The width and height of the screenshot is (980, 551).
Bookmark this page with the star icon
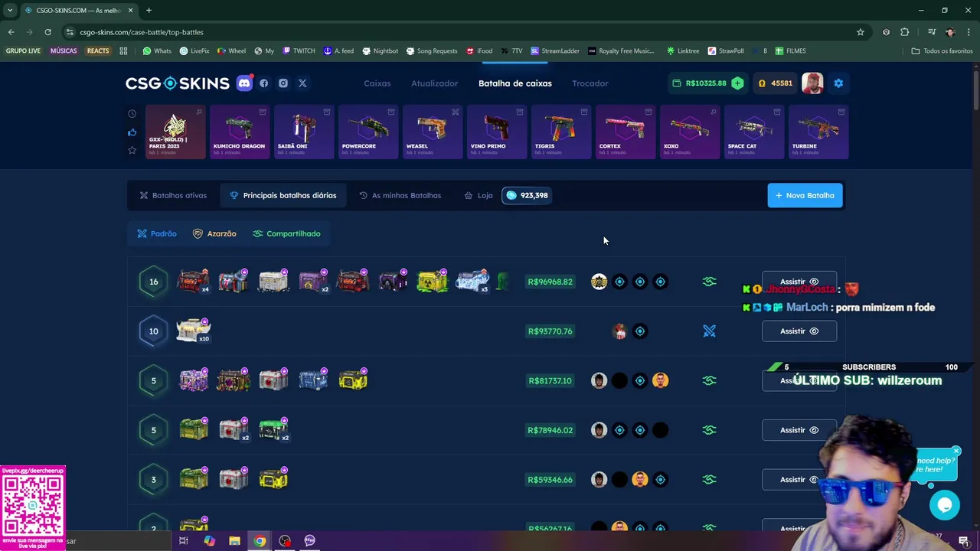(861, 32)
